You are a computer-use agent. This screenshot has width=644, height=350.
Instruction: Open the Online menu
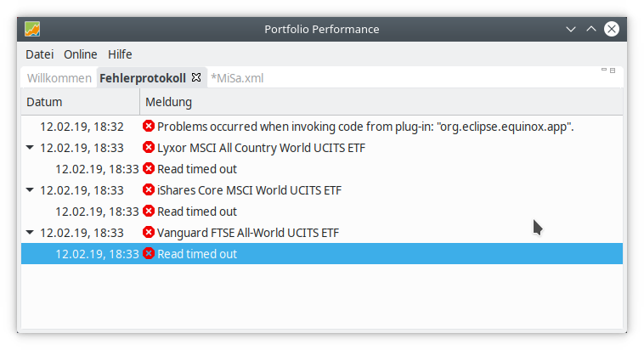point(81,54)
